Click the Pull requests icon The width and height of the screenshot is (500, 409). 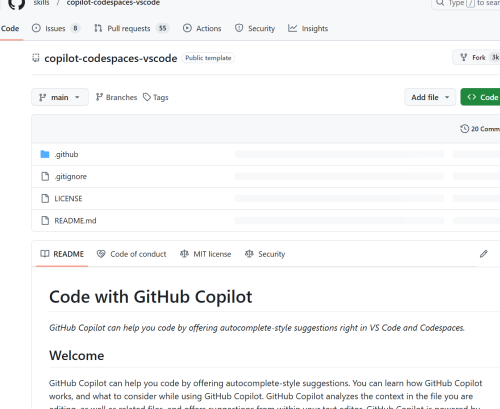(x=98, y=28)
